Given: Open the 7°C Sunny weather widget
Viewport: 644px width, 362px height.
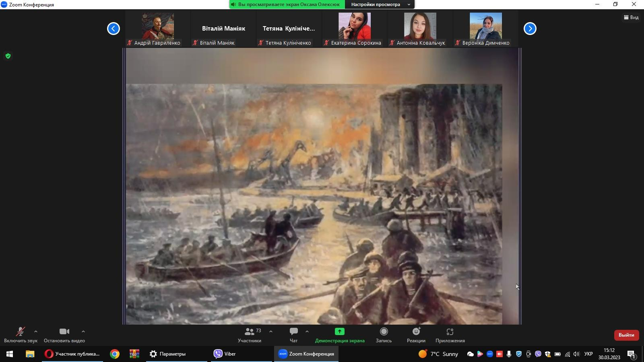Looking at the screenshot, I should tap(438, 354).
